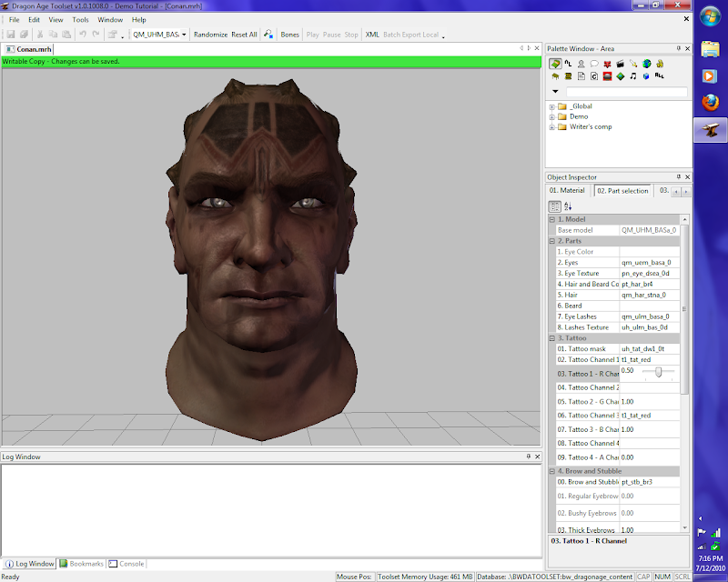The image size is (728, 582).
Task: Adjust the Tattoo 1 R Channel slider
Action: (x=658, y=372)
